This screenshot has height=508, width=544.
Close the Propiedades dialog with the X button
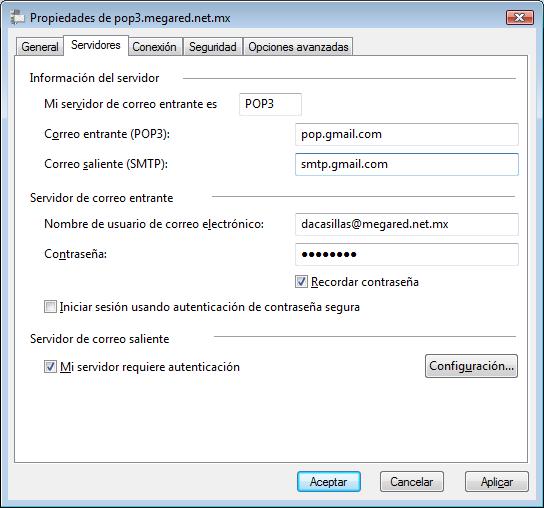point(519,17)
